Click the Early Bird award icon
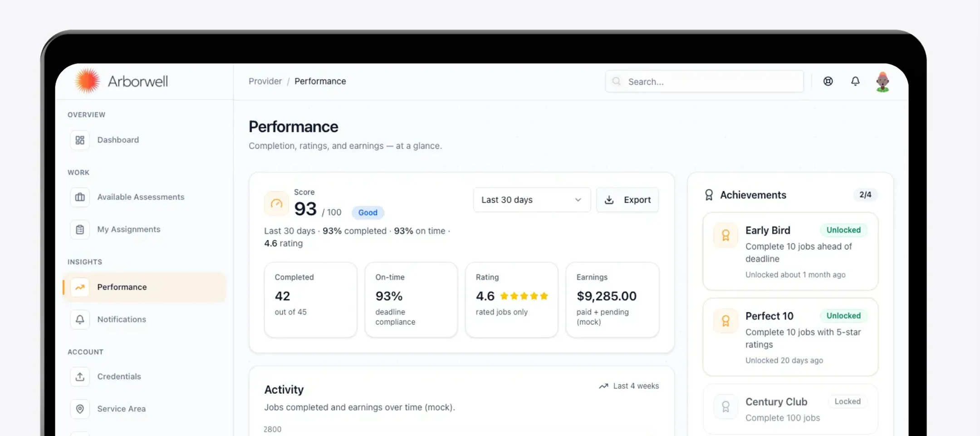This screenshot has width=980, height=436. pos(725,235)
